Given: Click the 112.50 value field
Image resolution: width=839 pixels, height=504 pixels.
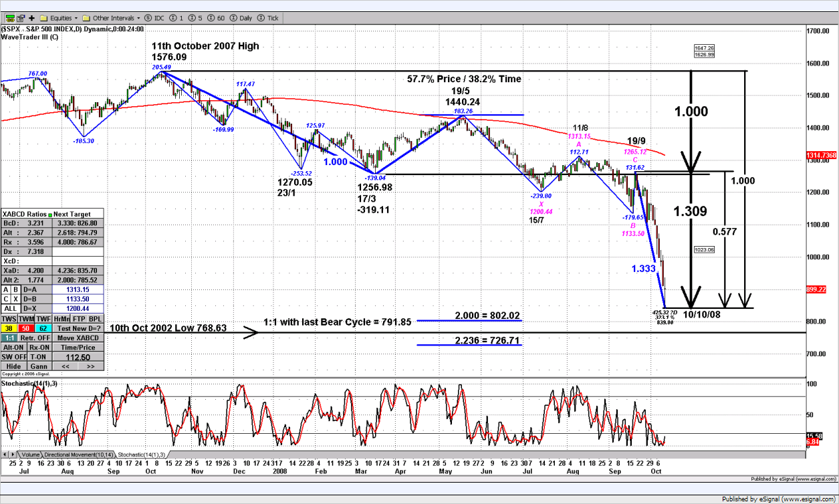Looking at the screenshot, I should coord(78,357).
